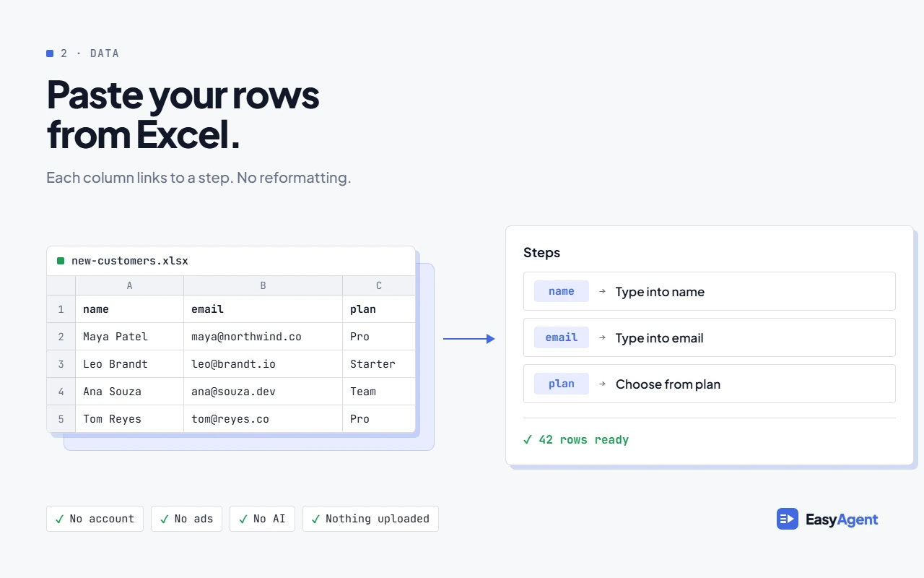Click the 'new-customers.xlsx' file name
This screenshot has height=578, width=924.
tap(130, 261)
